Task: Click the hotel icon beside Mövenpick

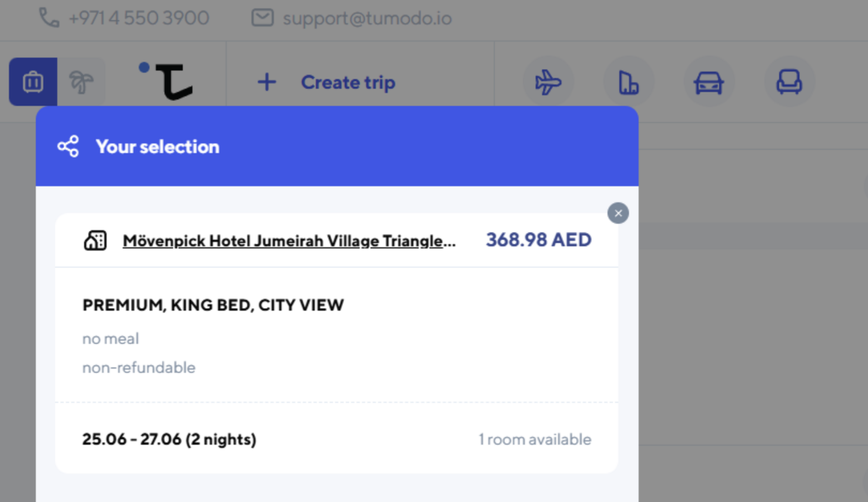Action: [x=96, y=241]
